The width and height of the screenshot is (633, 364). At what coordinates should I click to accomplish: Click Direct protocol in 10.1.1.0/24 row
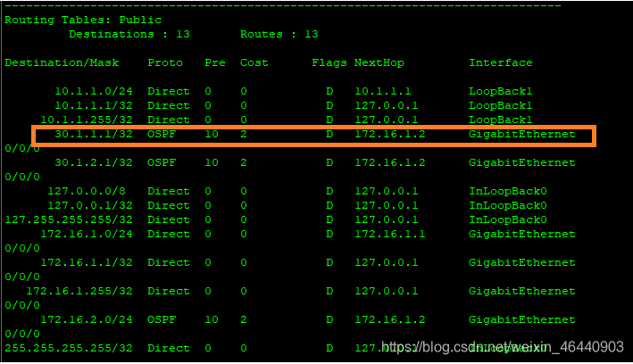coord(169,91)
